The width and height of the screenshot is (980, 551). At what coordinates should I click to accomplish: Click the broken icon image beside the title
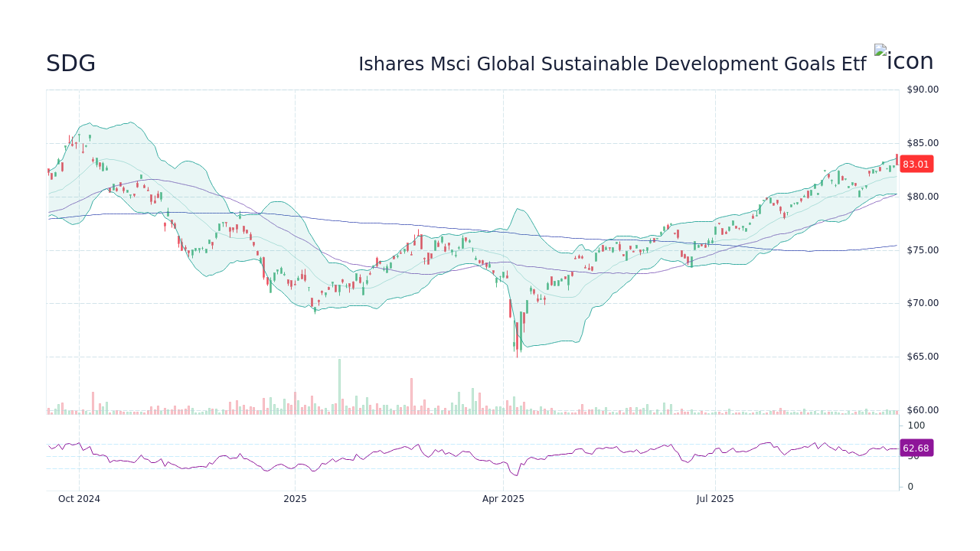904,59
